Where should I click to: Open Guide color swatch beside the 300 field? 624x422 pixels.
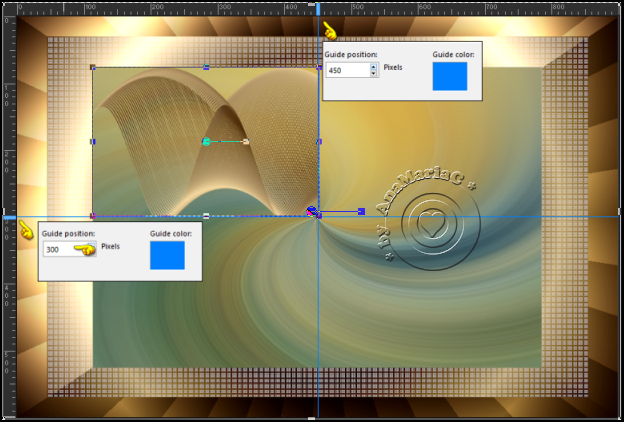click(167, 255)
